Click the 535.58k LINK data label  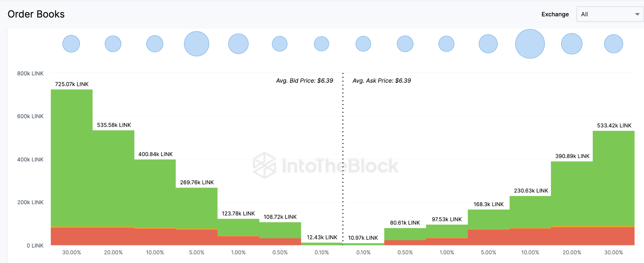pyautogui.click(x=114, y=125)
